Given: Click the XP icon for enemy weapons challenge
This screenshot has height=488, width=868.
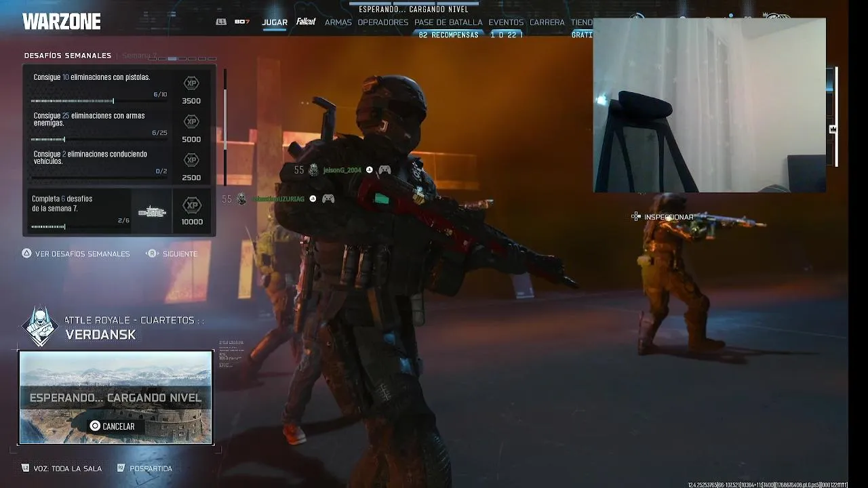Looking at the screenshot, I should coord(191,121).
